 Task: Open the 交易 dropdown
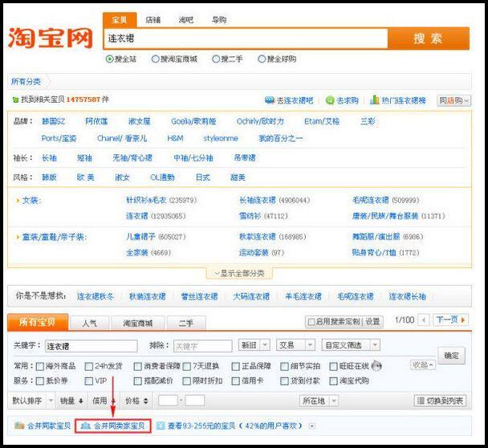(295, 345)
